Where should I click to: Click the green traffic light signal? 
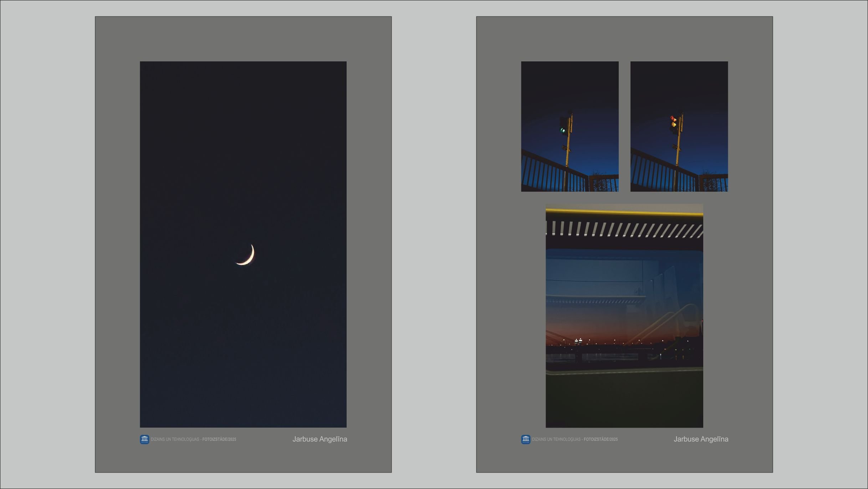coord(563,130)
